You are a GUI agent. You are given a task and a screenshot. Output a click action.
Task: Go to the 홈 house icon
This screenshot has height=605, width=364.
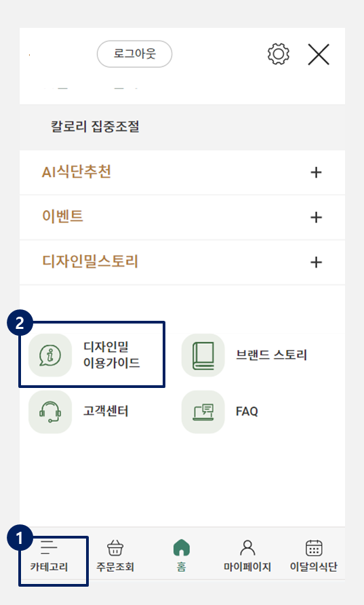182,547
